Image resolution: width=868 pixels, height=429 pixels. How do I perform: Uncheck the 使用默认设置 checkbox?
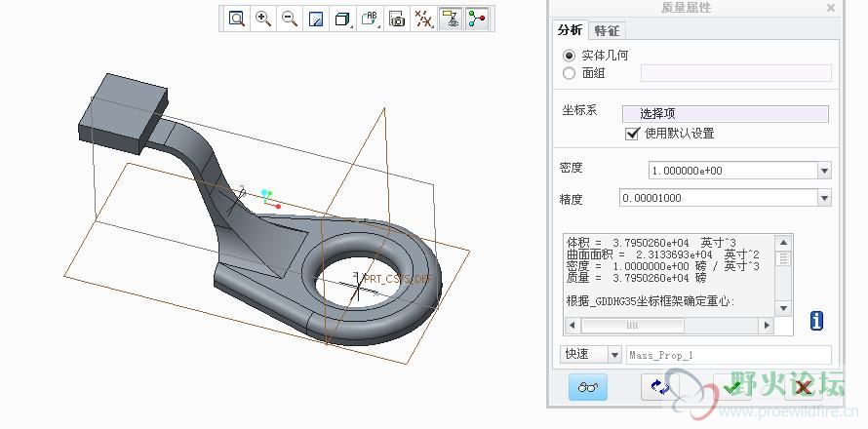coord(632,134)
